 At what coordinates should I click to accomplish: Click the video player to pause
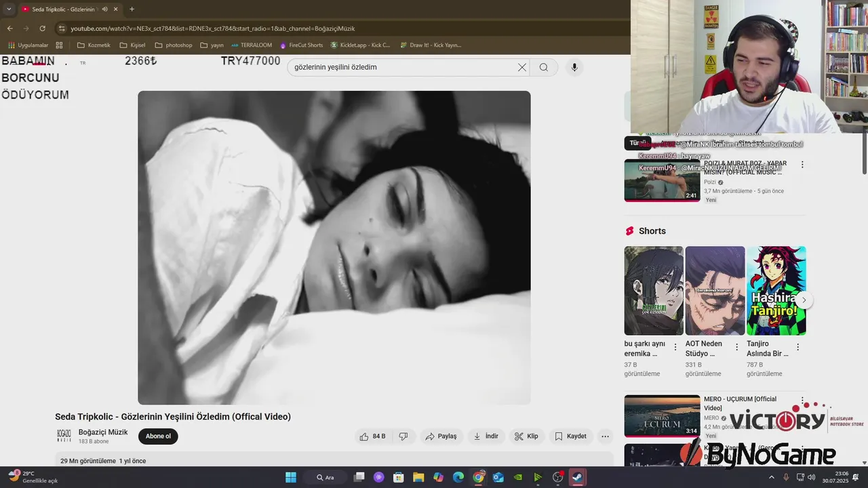tap(334, 248)
